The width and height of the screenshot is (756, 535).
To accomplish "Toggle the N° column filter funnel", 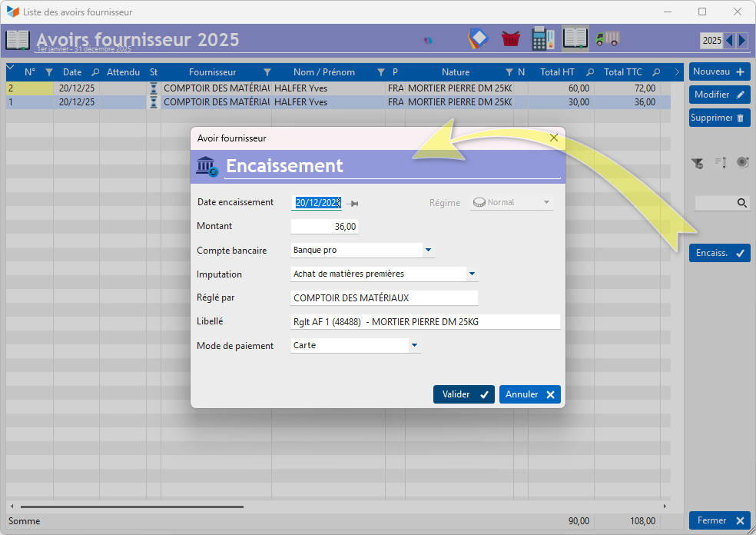I will point(48,72).
